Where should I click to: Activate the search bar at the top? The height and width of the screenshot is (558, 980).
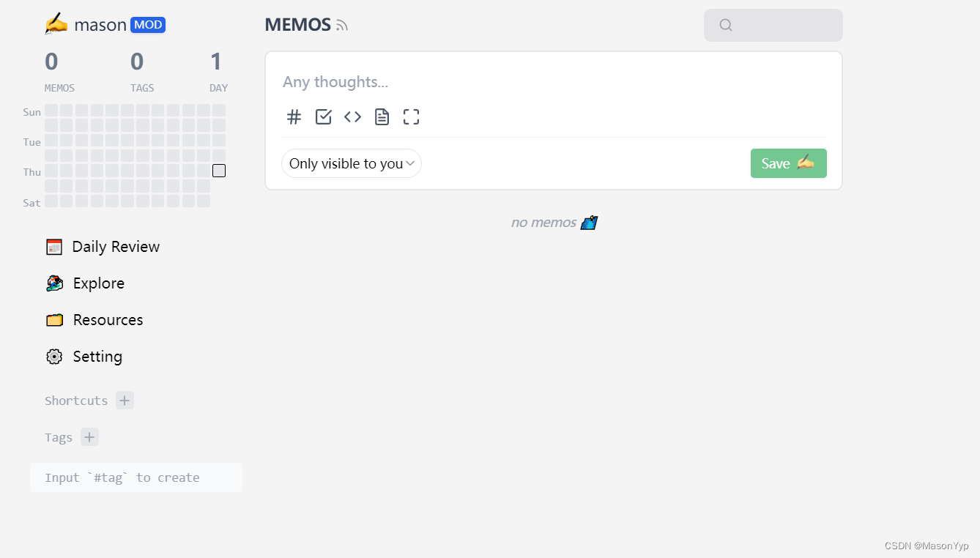(773, 25)
